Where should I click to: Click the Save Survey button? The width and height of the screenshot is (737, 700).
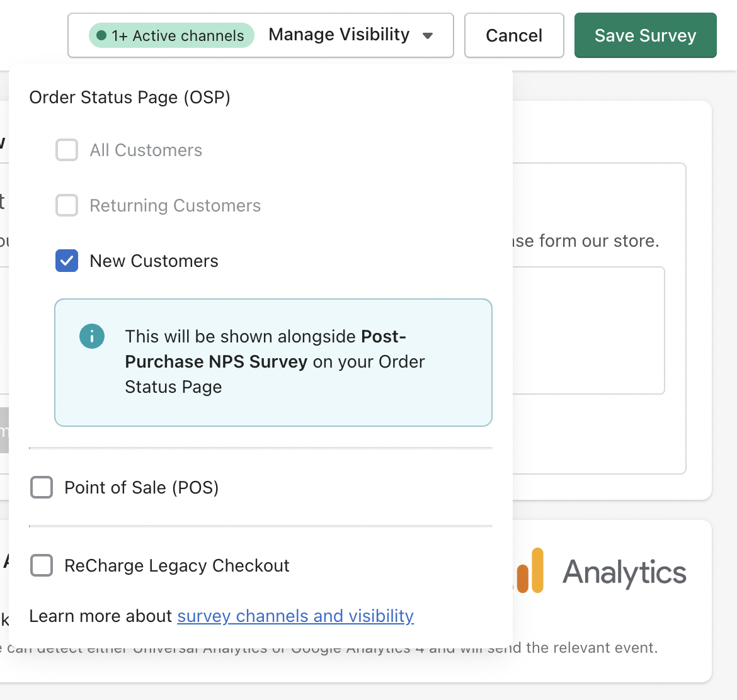(645, 35)
